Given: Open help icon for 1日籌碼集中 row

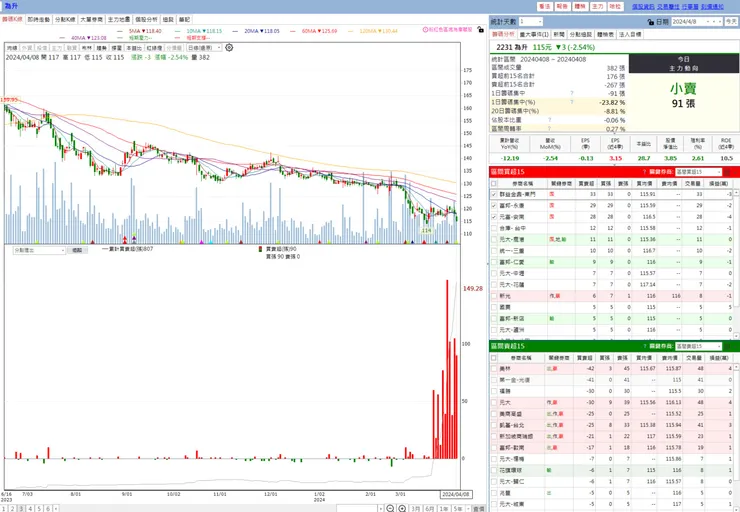Looking at the screenshot, I should [572, 93].
